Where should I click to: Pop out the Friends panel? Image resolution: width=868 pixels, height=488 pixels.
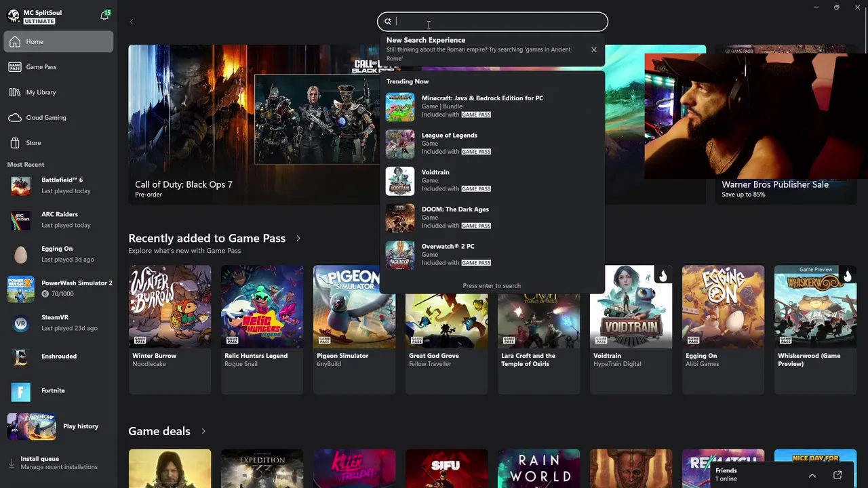point(837,475)
